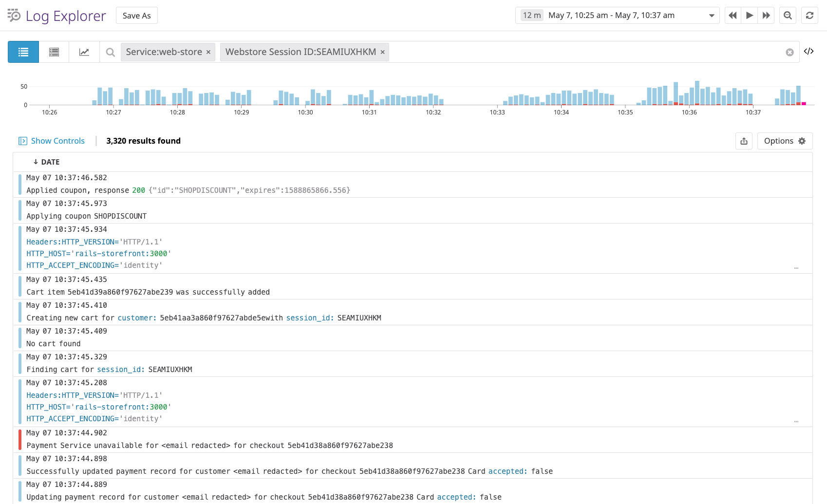Viewport: 827px width, 504px height.
Task: Click the search magnifier icon in filter bar
Action: (x=110, y=52)
